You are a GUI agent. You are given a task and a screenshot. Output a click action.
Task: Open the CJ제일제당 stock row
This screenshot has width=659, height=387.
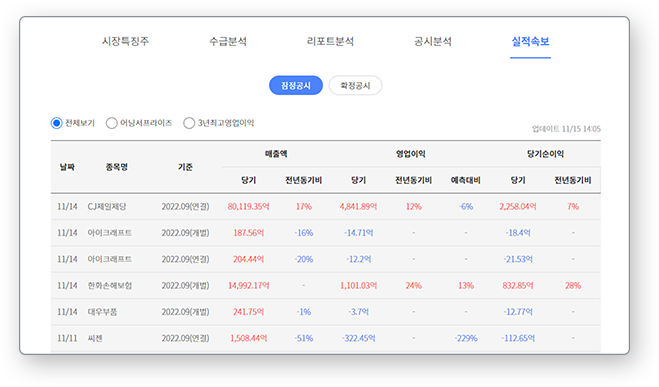pyautogui.click(x=326, y=206)
